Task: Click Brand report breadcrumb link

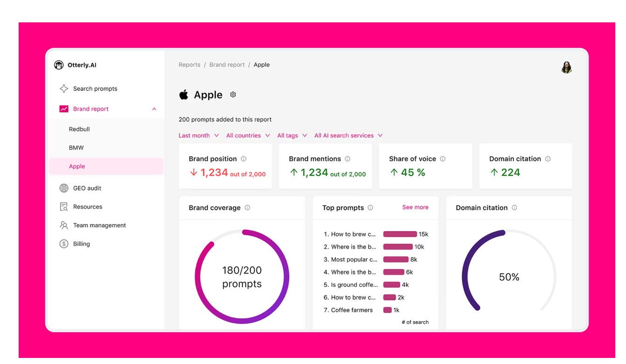Action: pos(227,65)
